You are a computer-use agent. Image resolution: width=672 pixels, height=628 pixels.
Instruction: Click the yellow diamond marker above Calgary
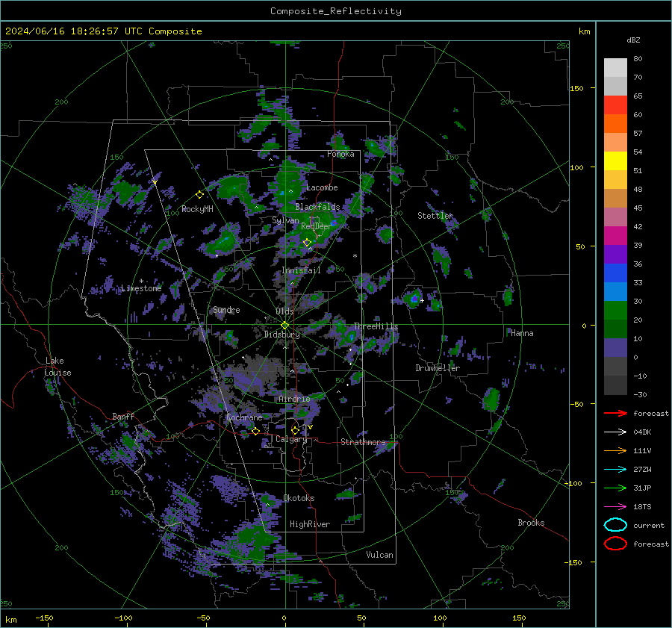[x=295, y=430]
